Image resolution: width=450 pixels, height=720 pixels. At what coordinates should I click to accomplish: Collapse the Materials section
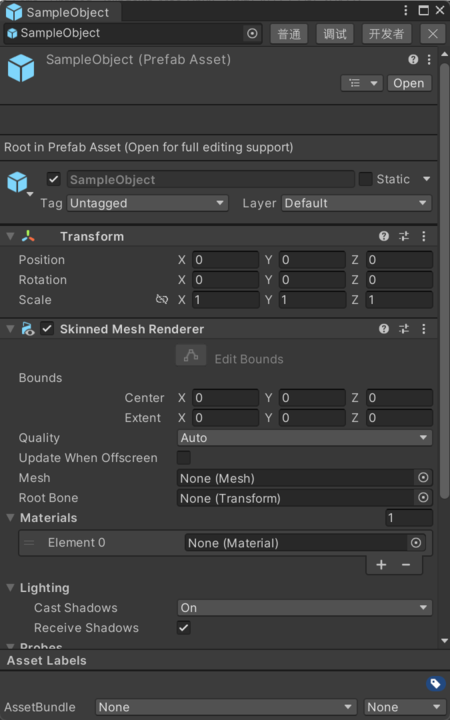point(11,518)
